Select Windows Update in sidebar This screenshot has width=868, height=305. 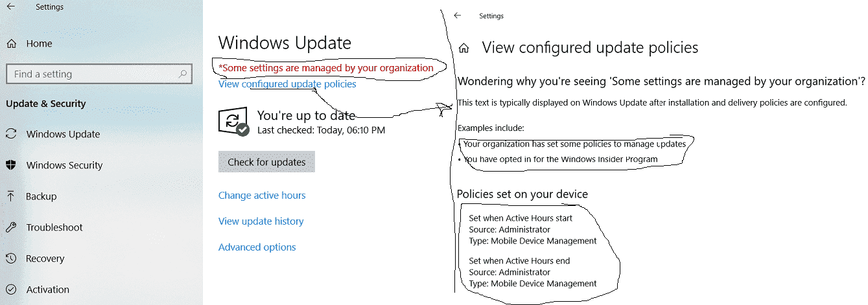click(x=63, y=134)
